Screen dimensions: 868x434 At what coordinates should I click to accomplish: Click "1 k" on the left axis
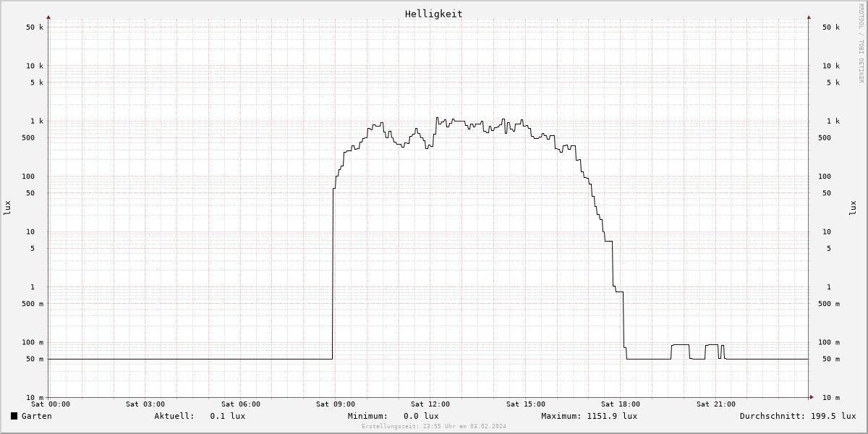[x=37, y=122]
